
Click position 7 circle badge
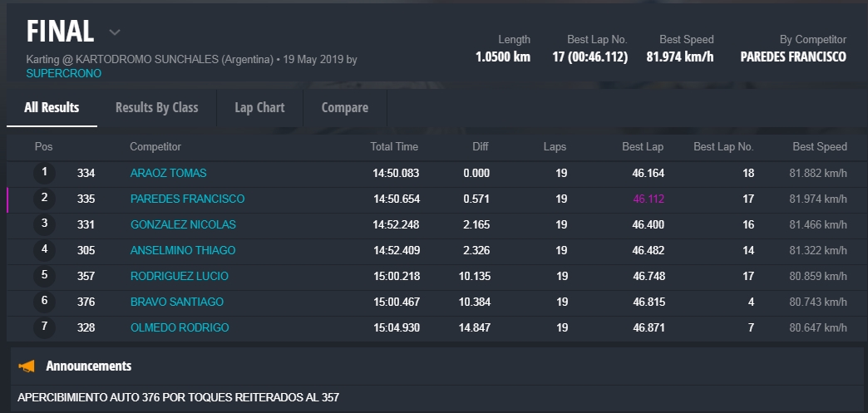tap(44, 327)
